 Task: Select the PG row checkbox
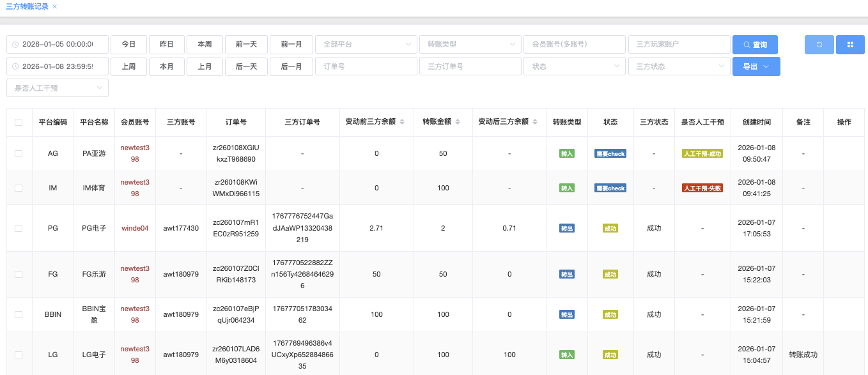click(19, 228)
